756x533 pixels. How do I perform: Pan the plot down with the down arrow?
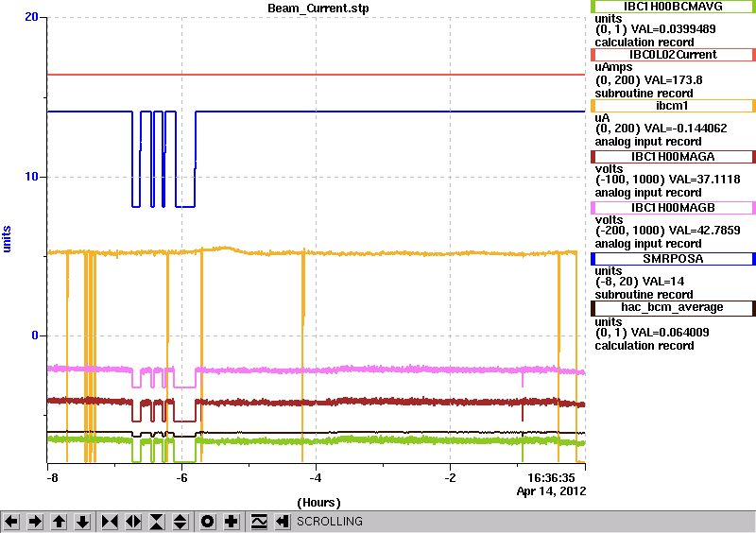pyautogui.click(x=82, y=522)
